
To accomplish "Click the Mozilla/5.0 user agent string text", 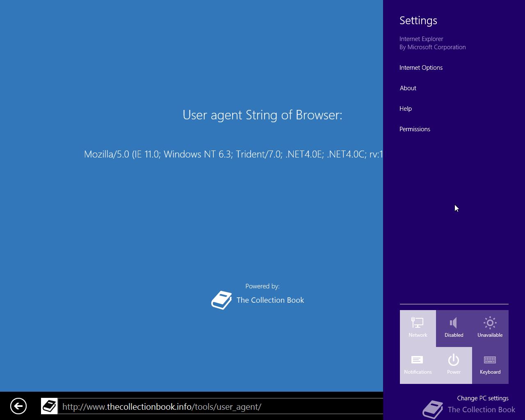I will point(233,154).
